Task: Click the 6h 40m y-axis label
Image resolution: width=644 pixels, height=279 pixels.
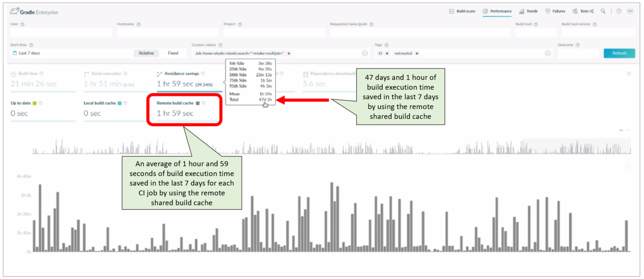Action: pos(24,176)
